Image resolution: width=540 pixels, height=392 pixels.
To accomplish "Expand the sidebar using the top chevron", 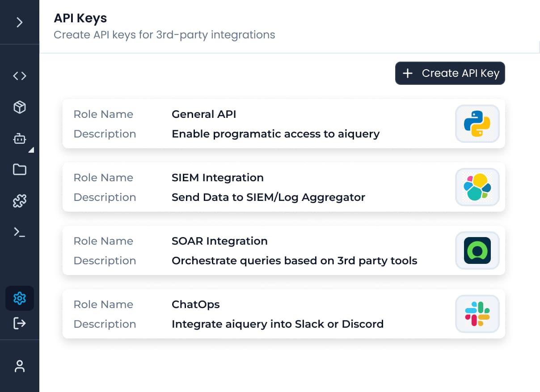I will point(20,22).
